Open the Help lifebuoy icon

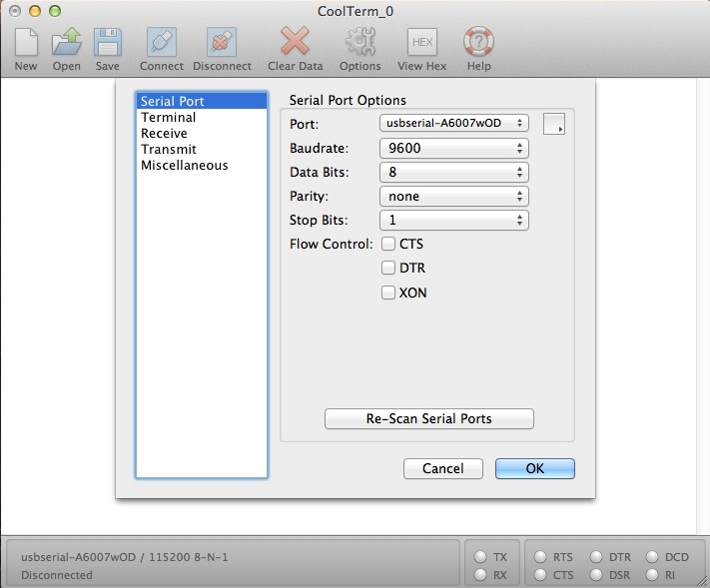click(x=478, y=43)
